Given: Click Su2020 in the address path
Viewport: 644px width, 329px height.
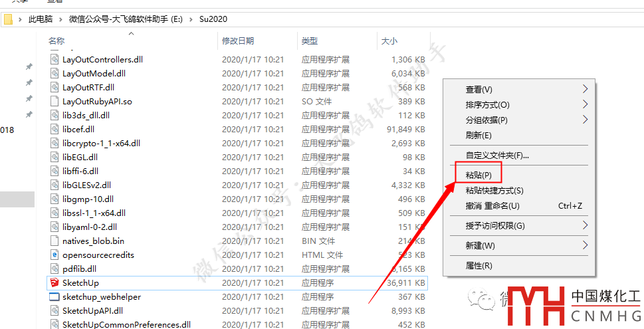Looking at the screenshot, I should pos(213,19).
